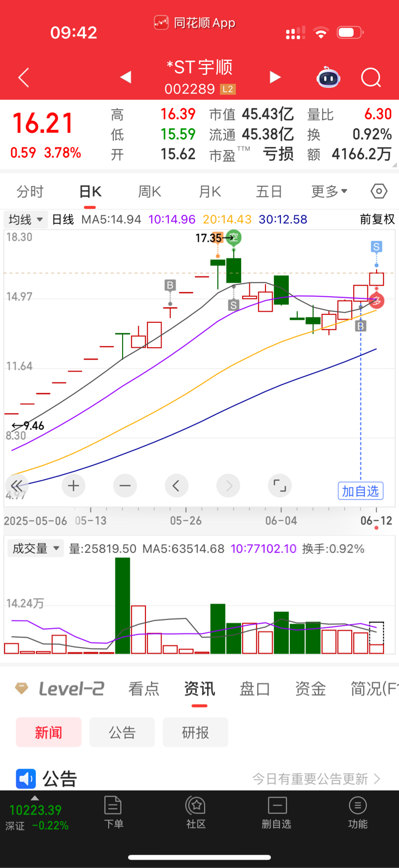
Task: Tap the green 空 signal marker
Action: tap(234, 238)
